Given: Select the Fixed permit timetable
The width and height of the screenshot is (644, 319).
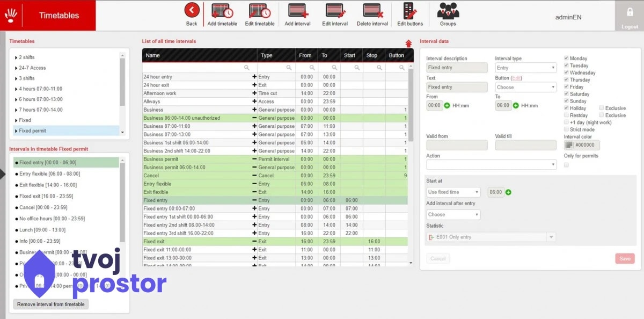Looking at the screenshot, I should 67,130.
